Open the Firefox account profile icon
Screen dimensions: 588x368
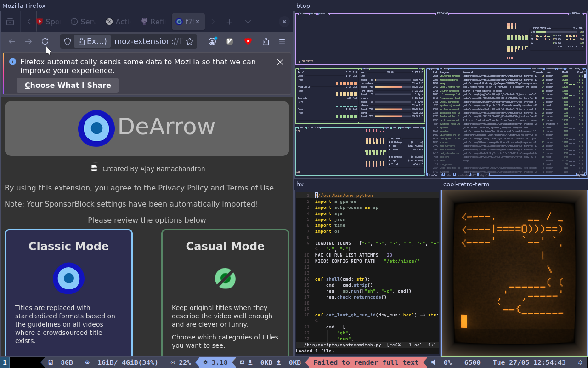point(212,41)
